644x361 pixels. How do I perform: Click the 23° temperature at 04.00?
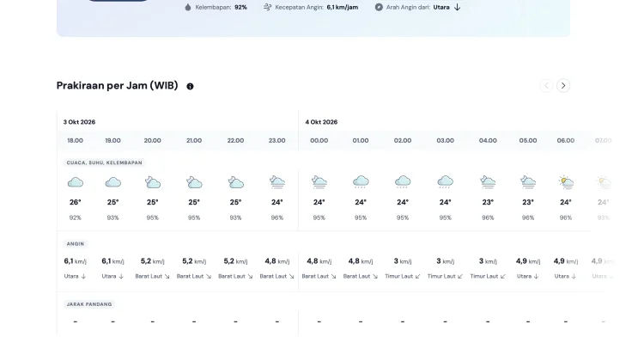tap(488, 202)
